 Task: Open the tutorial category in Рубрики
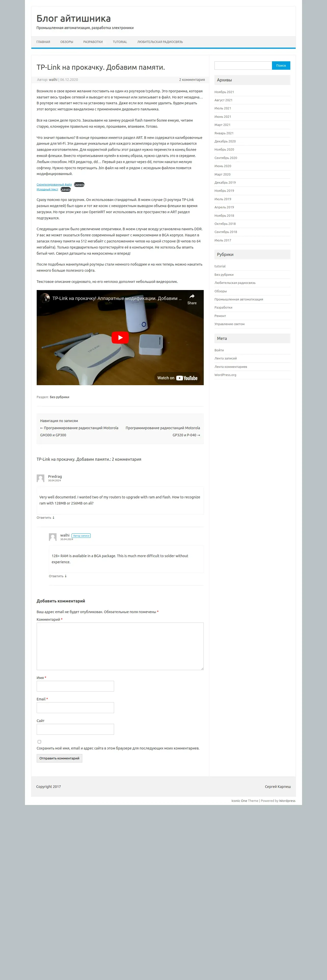(220, 266)
